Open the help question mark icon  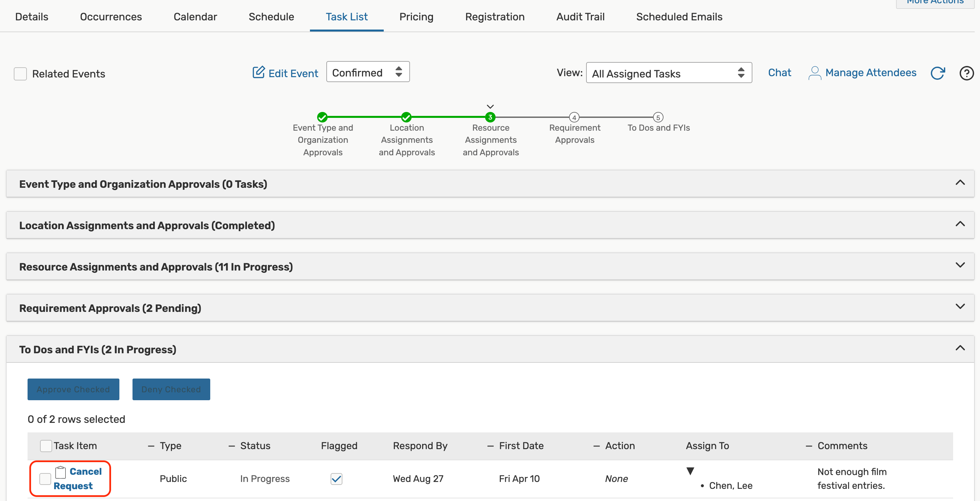966,73
